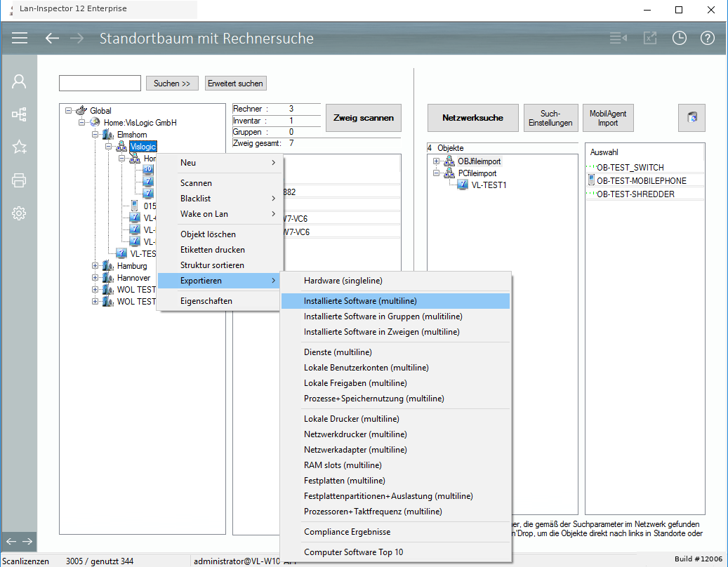Open the Neu submenu
The height and width of the screenshot is (567, 728).
click(219, 163)
